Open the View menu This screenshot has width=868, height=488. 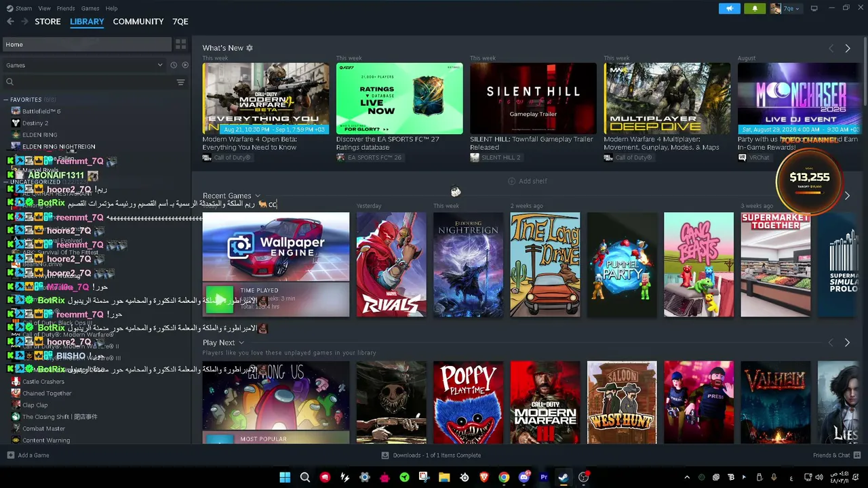[x=44, y=8]
